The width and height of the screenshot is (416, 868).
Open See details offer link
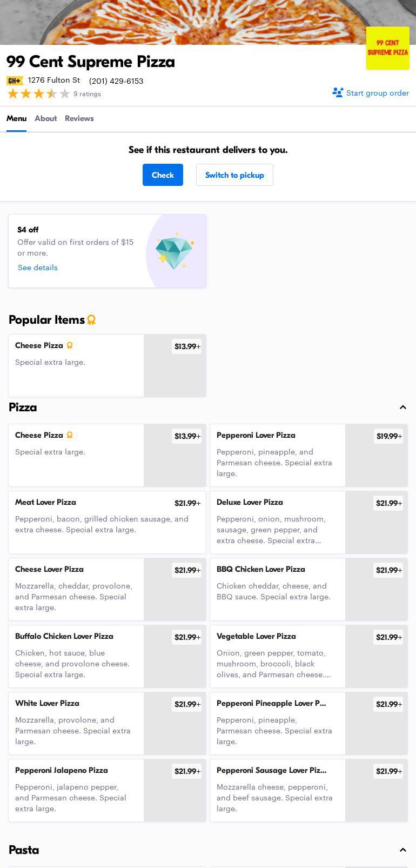(38, 268)
